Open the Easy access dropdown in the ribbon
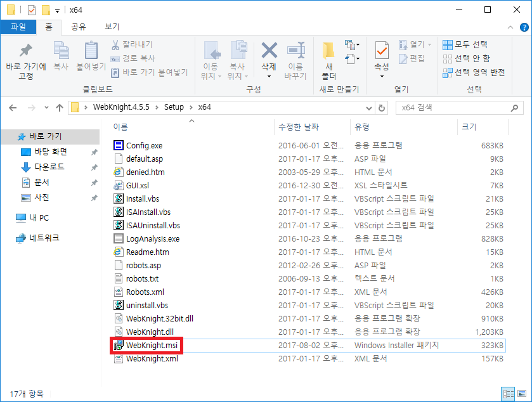This screenshot has width=532, height=402. click(353, 59)
